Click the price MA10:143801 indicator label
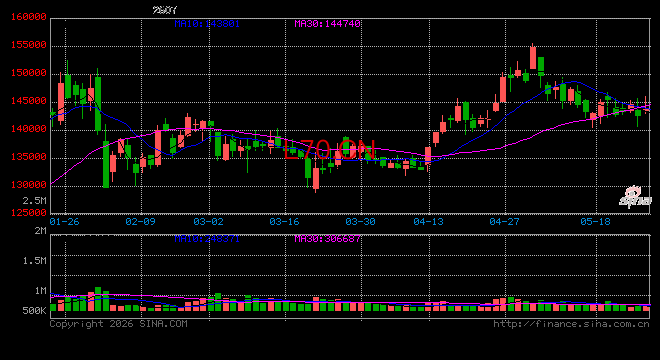Viewport: 660px width, 360px height. click(207, 24)
